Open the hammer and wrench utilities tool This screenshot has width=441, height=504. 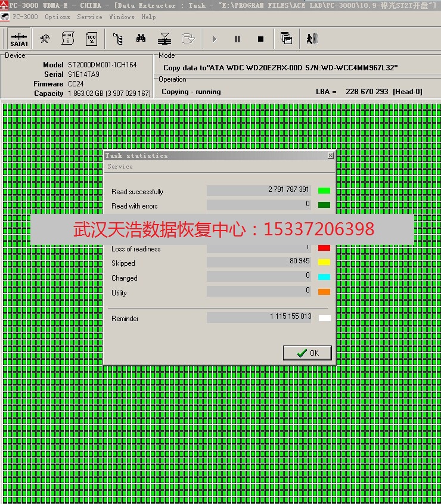(45, 39)
